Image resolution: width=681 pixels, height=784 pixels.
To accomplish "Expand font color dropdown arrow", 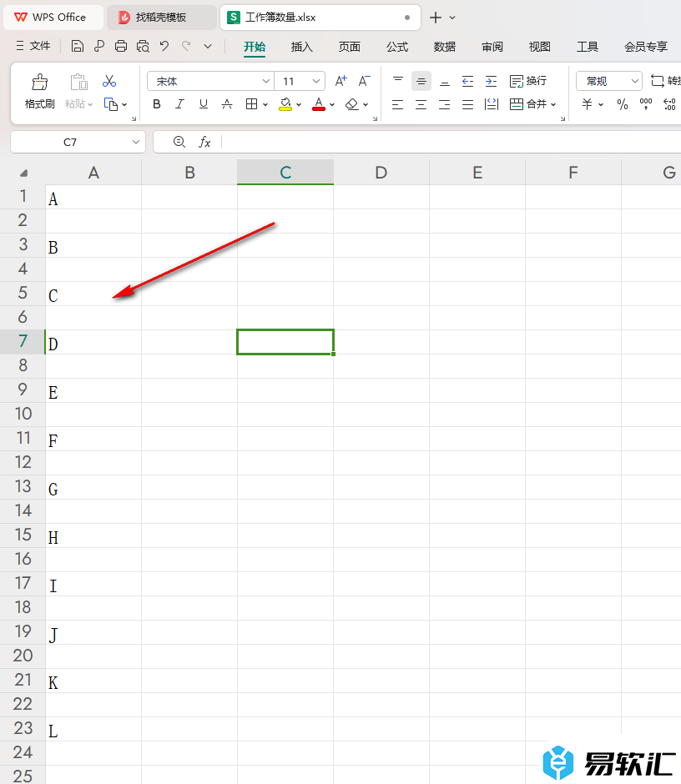I will pos(332,104).
